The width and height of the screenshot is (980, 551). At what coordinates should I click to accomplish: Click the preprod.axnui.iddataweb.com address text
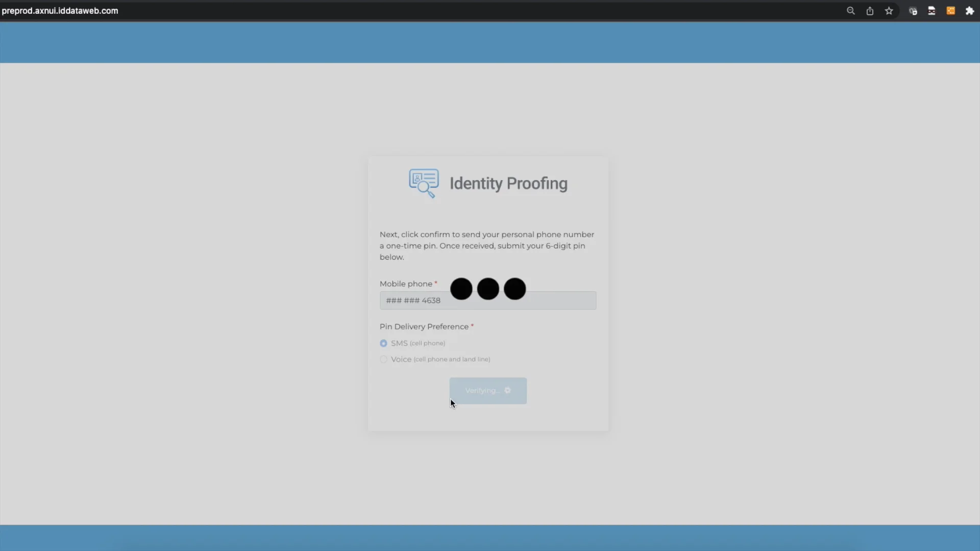tap(60, 10)
